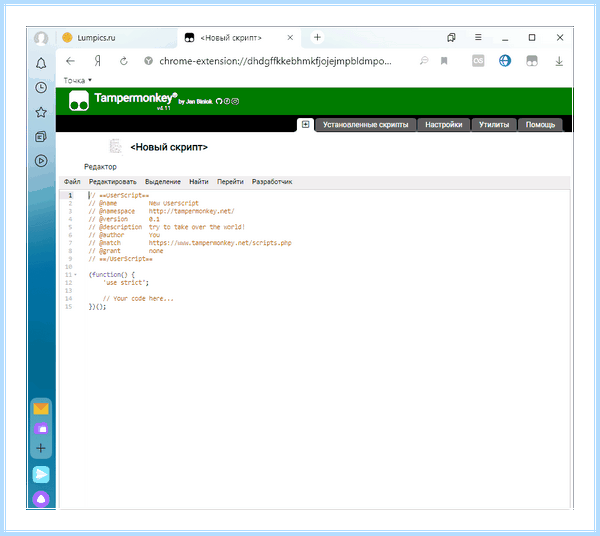Open the Разработчик menu
The width and height of the screenshot is (600, 536).
pos(272,182)
